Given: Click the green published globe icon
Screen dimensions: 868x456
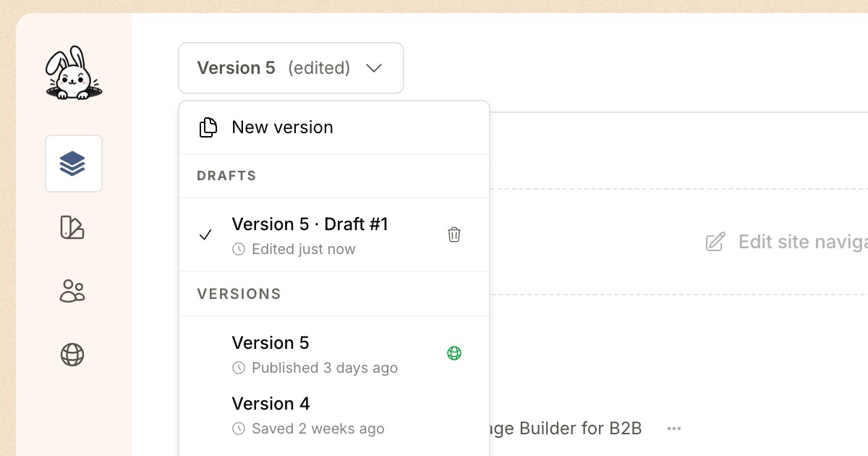Looking at the screenshot, I should 454,353.
